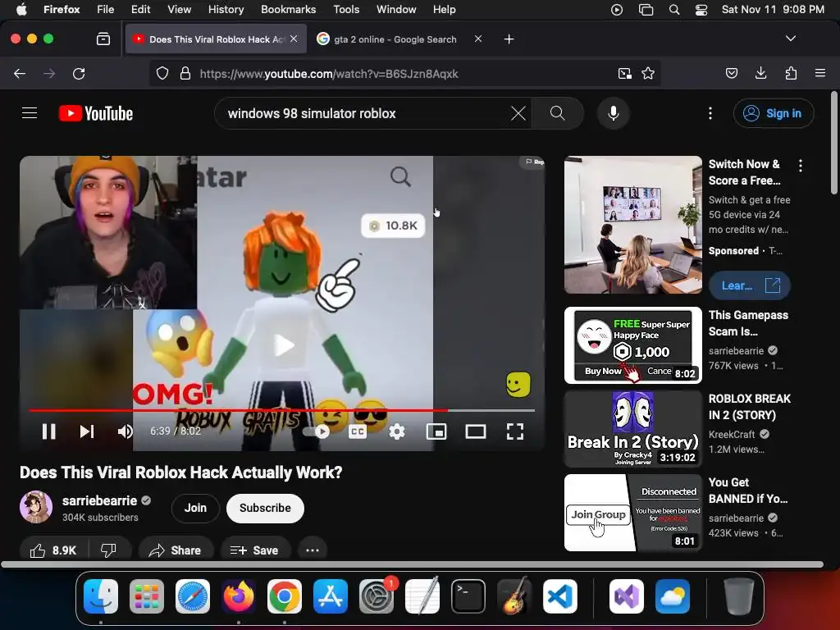Mute the video volume
840x630 pixels.
click(125, 431)
